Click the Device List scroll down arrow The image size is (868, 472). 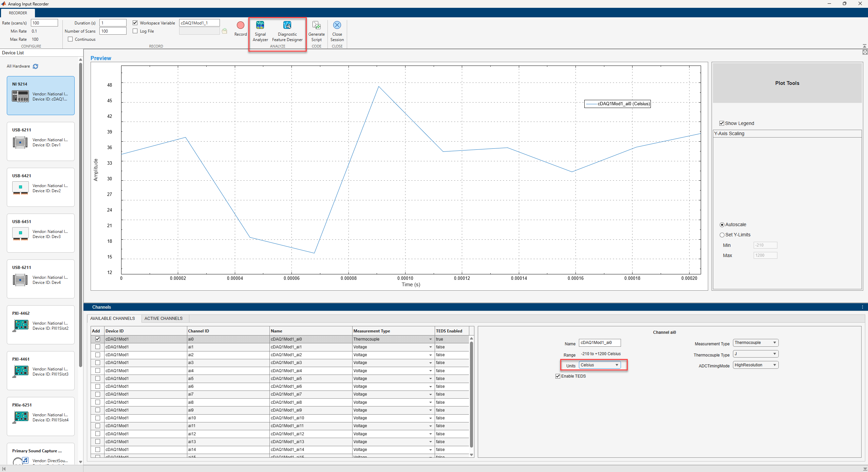[80, 462]
